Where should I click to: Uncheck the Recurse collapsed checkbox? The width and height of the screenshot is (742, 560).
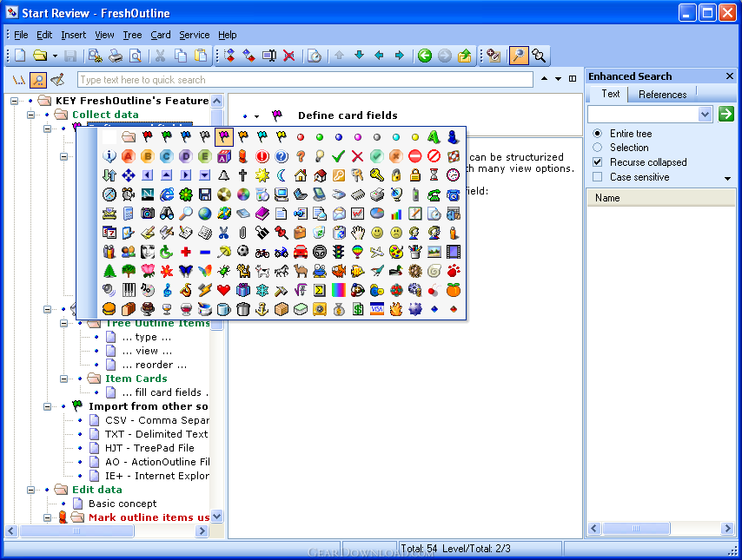(598, 162)
